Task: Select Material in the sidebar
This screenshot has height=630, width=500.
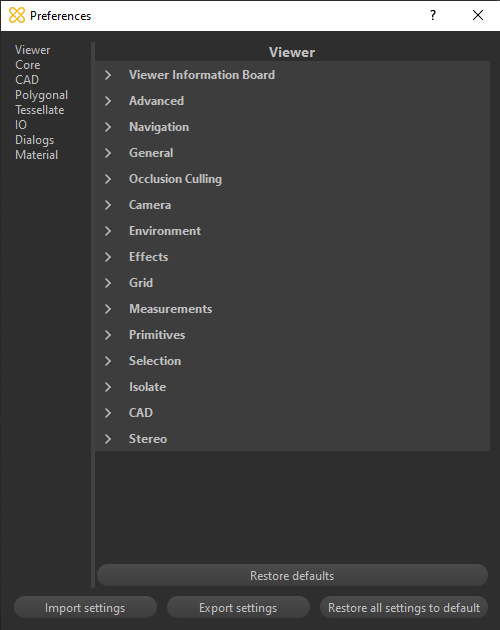Action: click(x=37, y=155)
